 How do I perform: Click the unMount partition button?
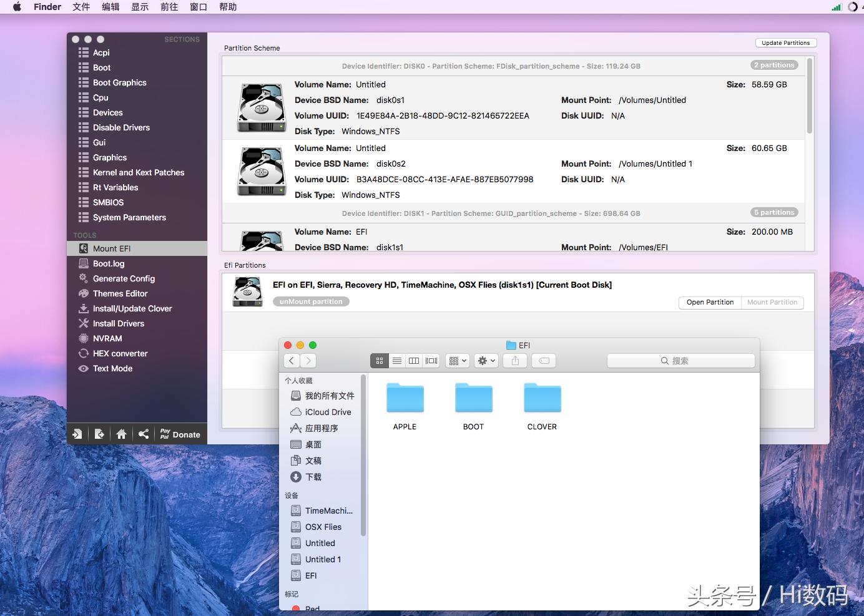[x=311, y=301]
